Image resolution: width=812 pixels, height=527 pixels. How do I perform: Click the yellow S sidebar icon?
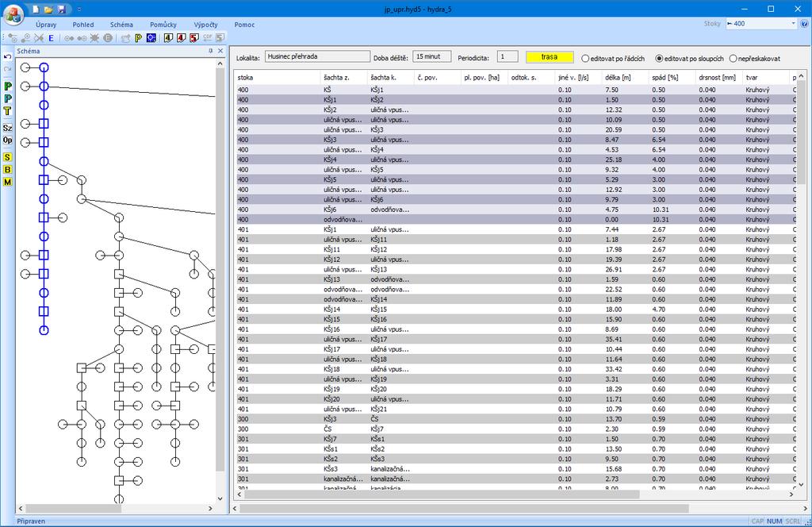click(x=7, y=157)
